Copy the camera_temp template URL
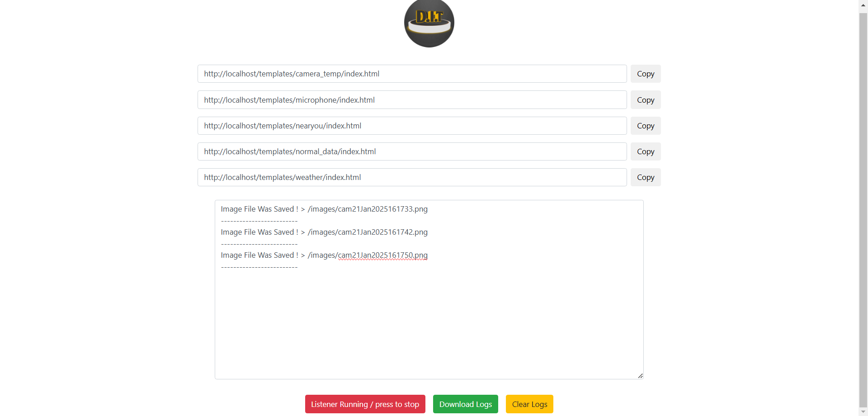The height and width of the screenshot is (416, 868). click(645, 74)
